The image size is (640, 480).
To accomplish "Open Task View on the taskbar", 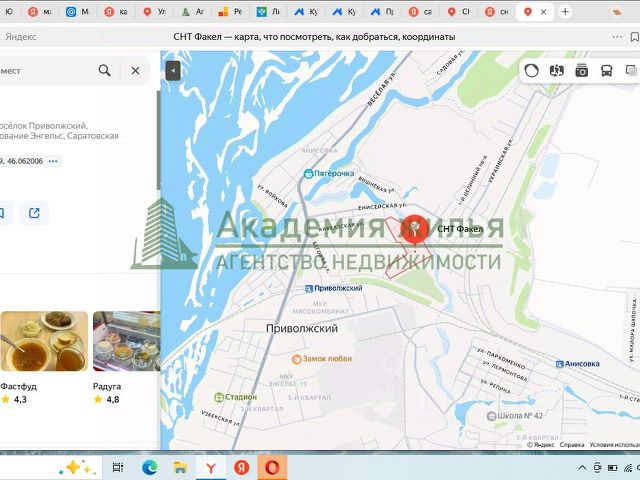I will [118, 467].
